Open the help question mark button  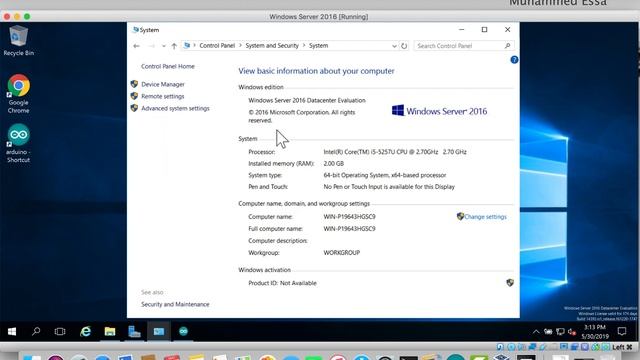click(514, 60)
